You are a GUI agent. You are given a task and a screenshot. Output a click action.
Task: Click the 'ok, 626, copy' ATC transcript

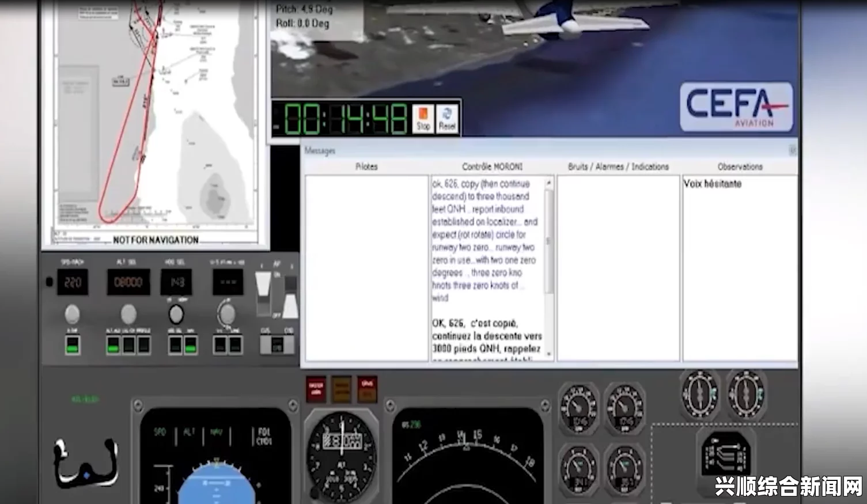(x=484, y=241)
